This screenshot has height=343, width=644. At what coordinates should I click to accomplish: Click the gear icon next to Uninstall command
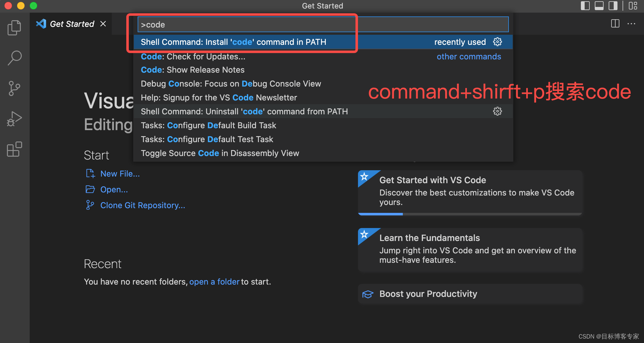click(498, 111)
